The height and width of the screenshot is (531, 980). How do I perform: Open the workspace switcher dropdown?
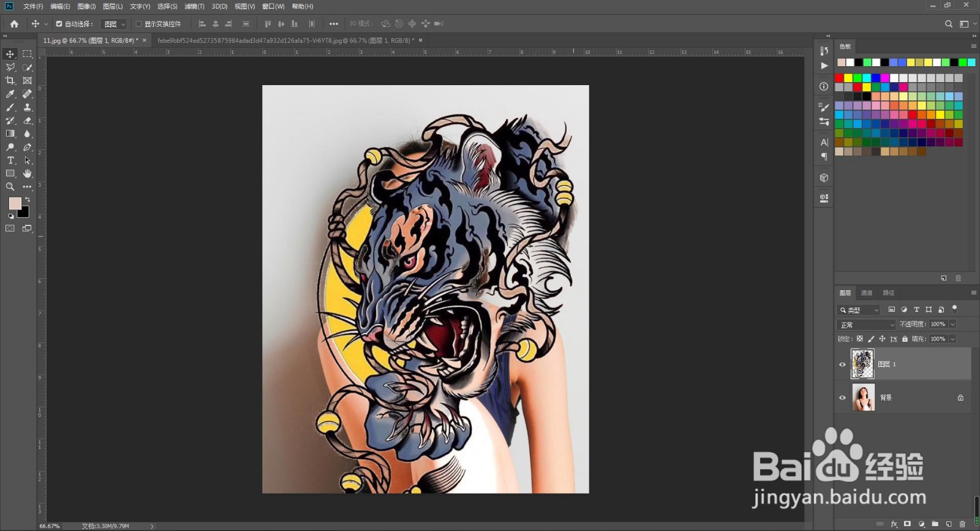coord(968,24)
